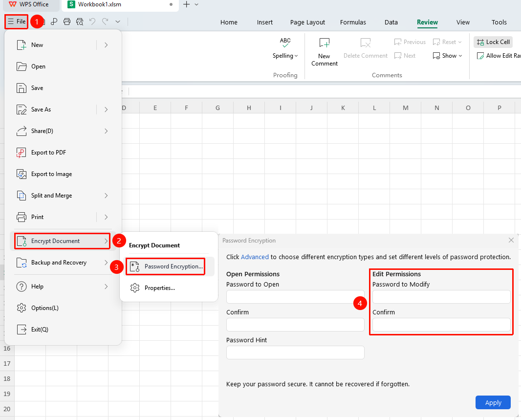Add a New Comment
521x420 pixels.
(325, 52)
